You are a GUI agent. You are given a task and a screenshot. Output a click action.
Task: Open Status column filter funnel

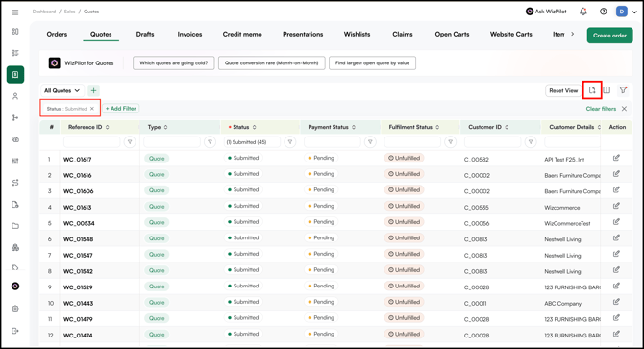tap(290, 142)
